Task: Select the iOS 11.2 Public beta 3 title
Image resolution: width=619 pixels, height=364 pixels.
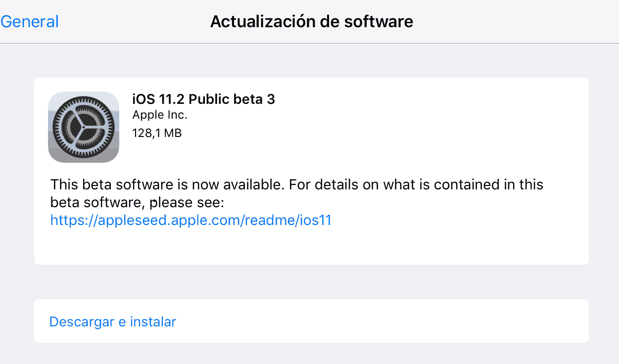Action: click(x=204, y=99)
